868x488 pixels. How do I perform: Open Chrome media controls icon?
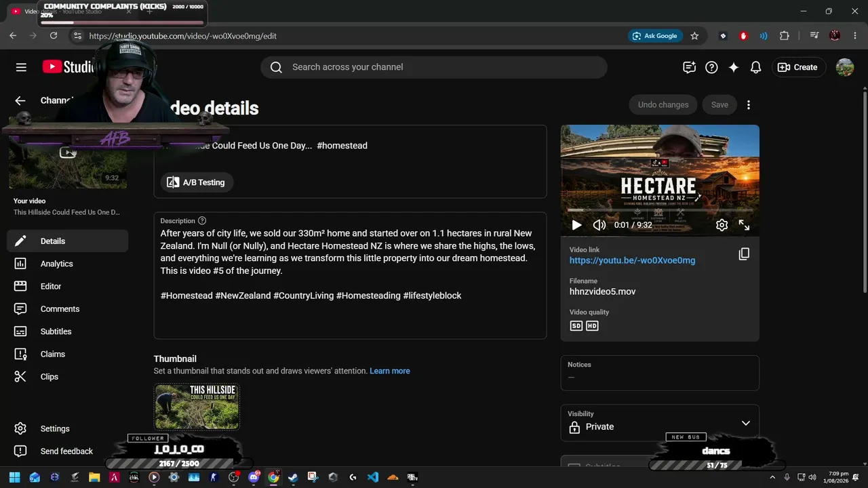coord(815,36)
